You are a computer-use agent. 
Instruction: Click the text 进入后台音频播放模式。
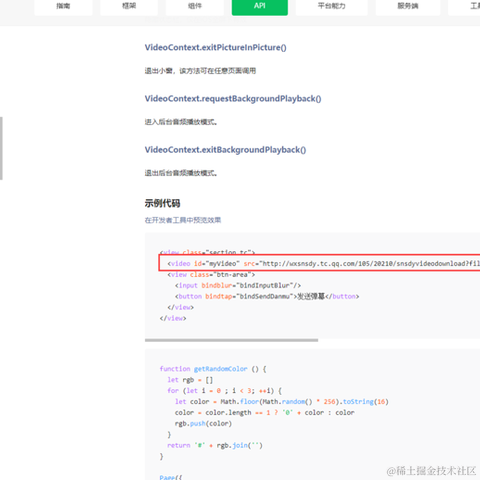click(181, 122)
